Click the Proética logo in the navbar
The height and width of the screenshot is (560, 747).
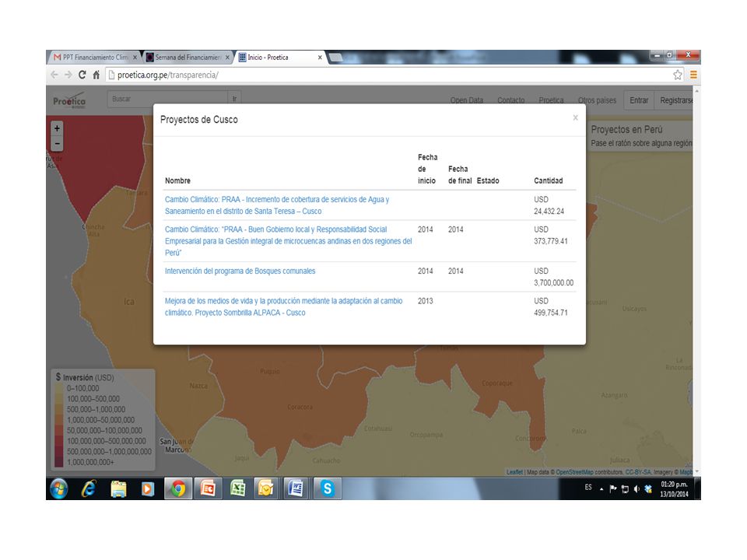(69, 100)
